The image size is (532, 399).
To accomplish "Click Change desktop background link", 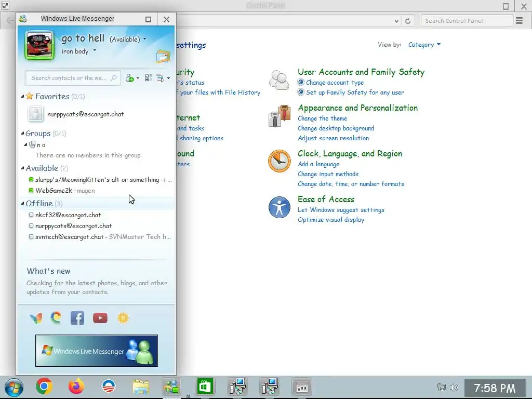I will click(336, 128).
